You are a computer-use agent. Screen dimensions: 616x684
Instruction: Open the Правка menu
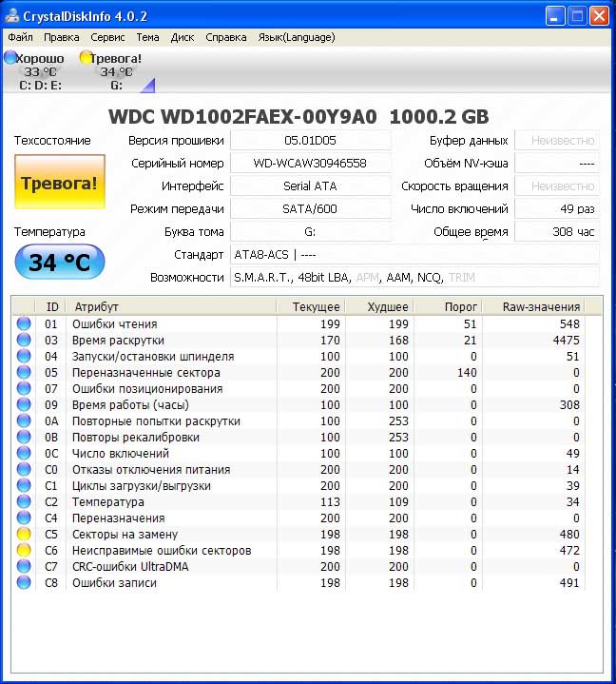(x=62, y=37)
